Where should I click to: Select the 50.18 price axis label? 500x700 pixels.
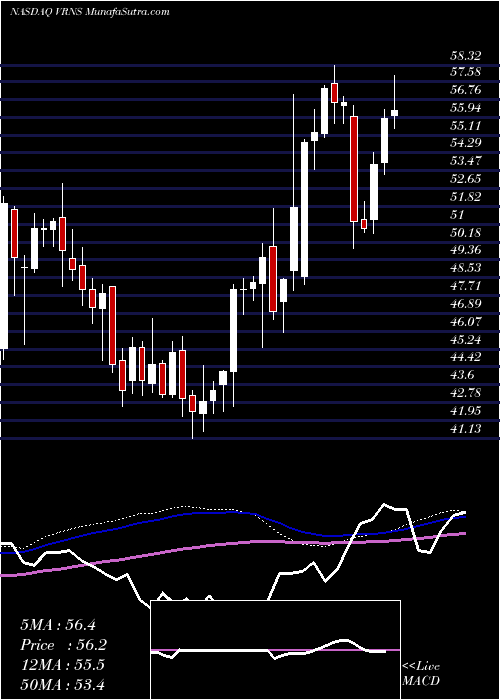click(465, 232)
